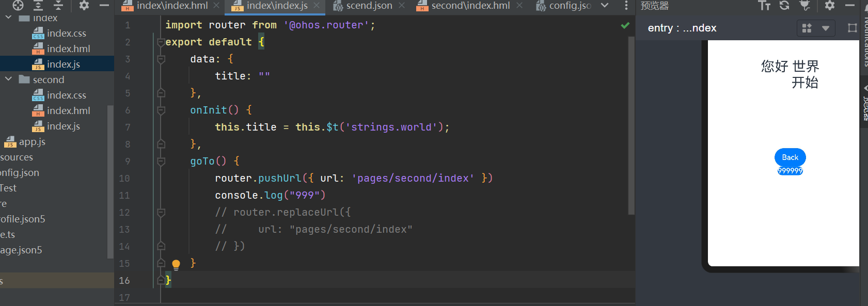868x306 pixels.
Task: Click the previewer multi-device profile grid icon
Action: coord(807,28)
